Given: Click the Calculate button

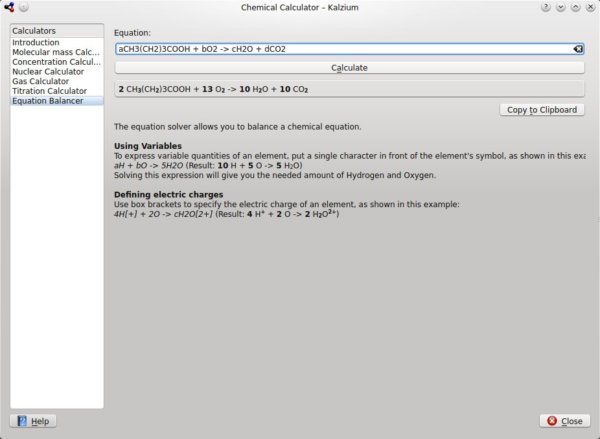Looking at the screenshot, I should 349,68.
